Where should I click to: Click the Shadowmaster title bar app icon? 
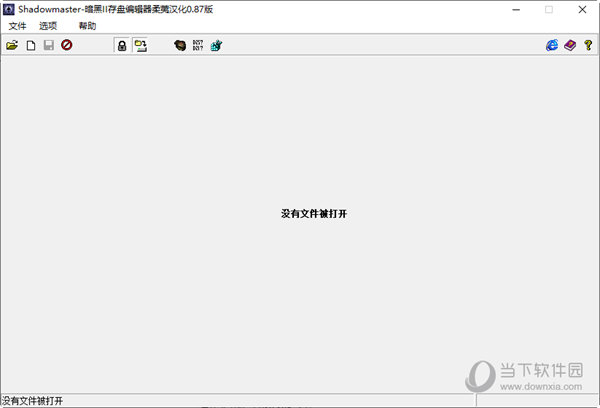9,9
